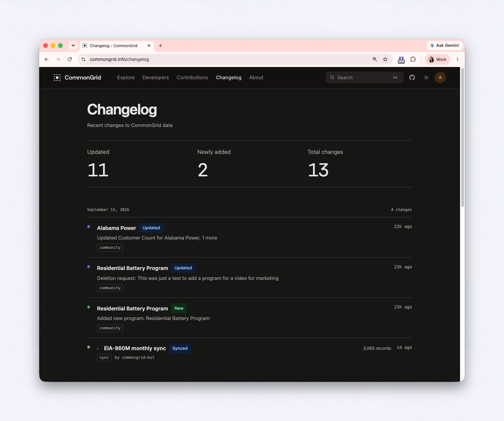Click 'by commongrid-bot' text
This screenshot has width=504, height=421.
tap(135, 358)
